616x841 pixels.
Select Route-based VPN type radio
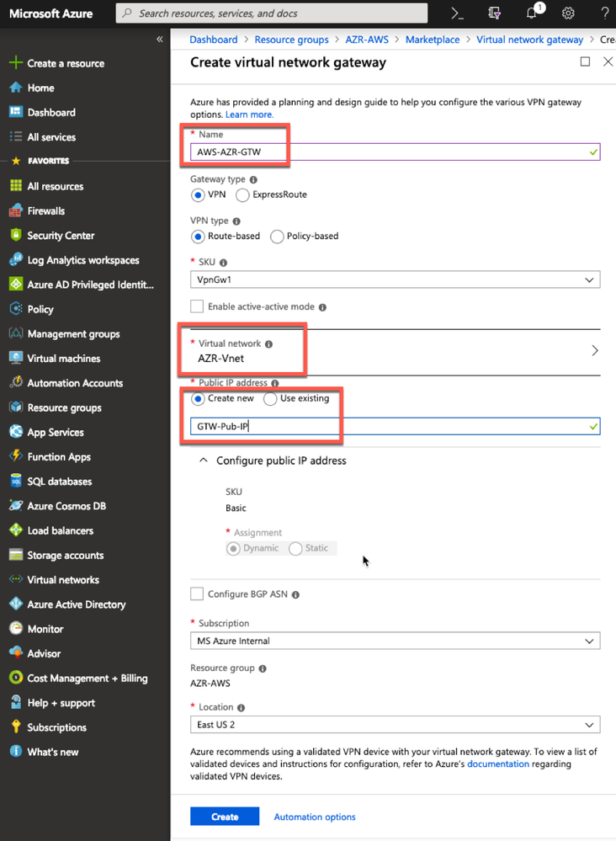pyautogui.click(x=198, y=236)
